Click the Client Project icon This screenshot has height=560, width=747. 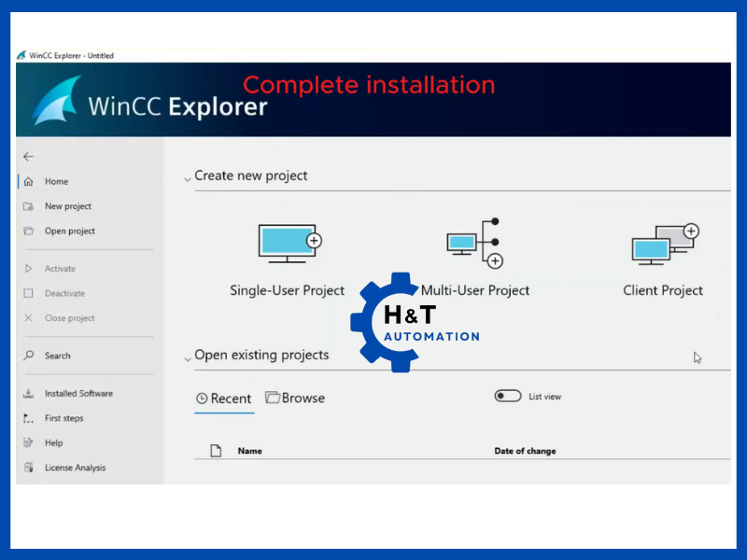(663, 245)
